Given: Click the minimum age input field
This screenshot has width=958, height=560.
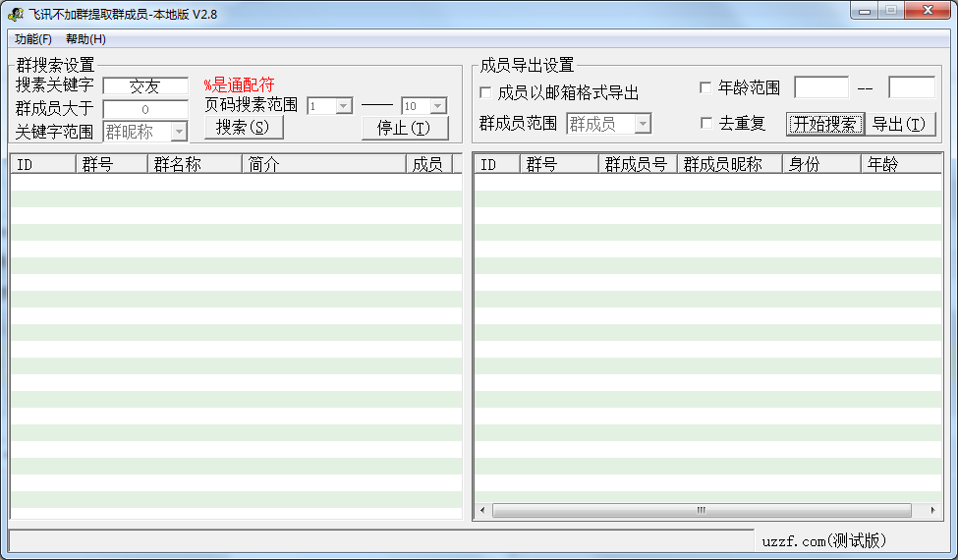Looking at the screenshot, I should pos(821,87).
